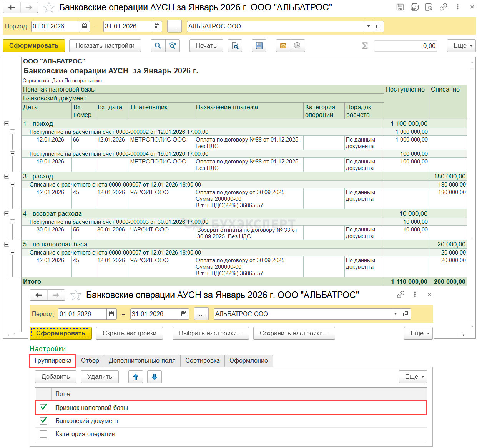Send report by email envelope icon
The height and width of the screenshot is (448, 477).
(283, 46)
